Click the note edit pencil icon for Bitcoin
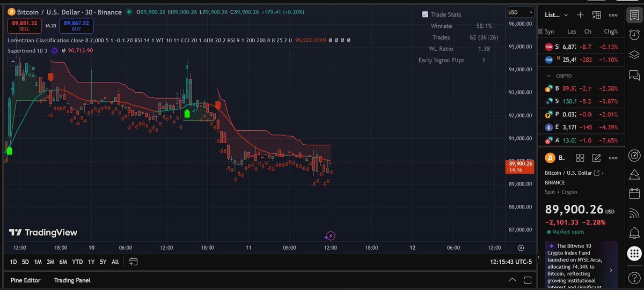This screenshot has height=290, width=644. pyautogui.click(x=596, y=158)
